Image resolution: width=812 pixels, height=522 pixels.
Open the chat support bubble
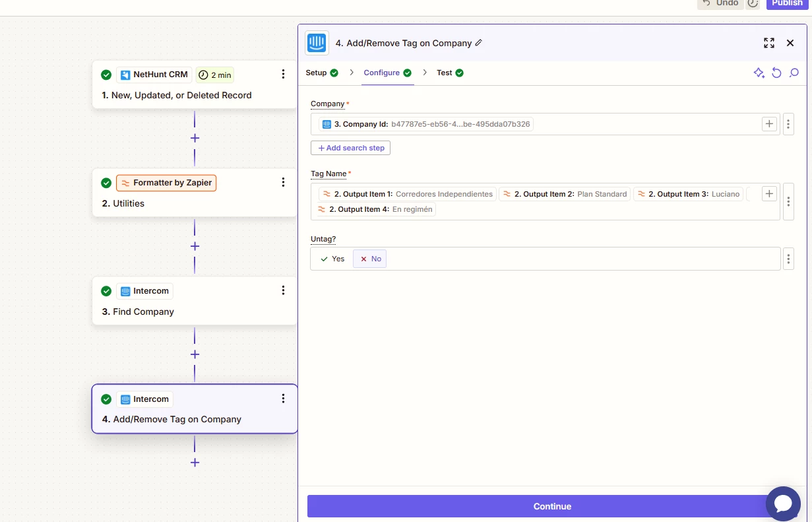point(783,504)
